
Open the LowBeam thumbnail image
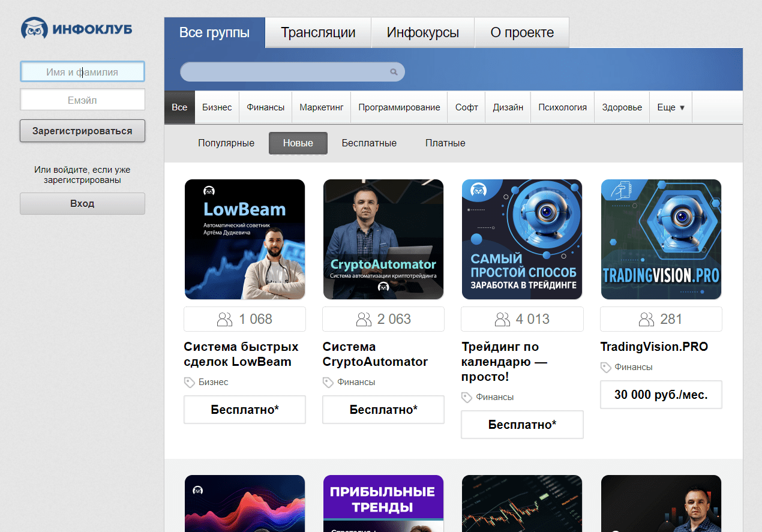click(x=245, y=239)
